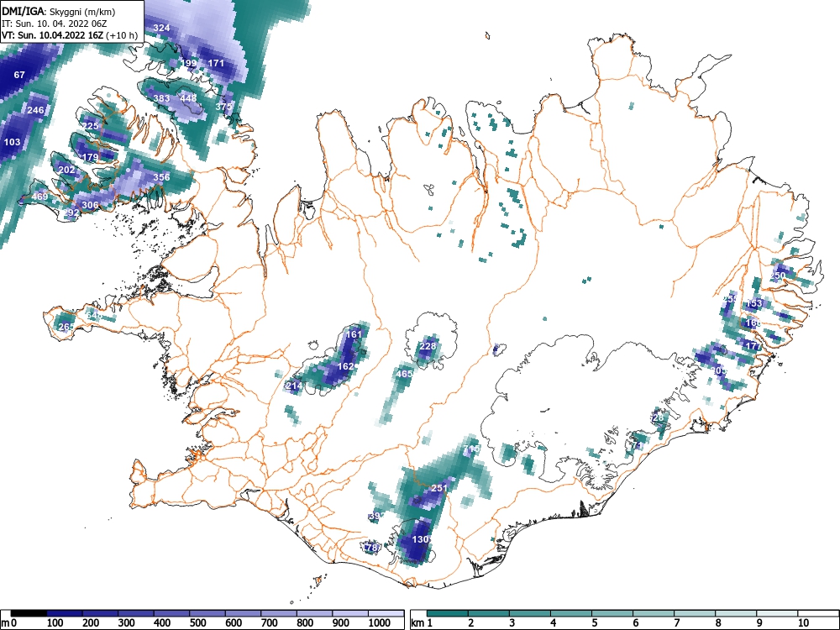
Task: Click the map value 383
Action: click(162, 98)
